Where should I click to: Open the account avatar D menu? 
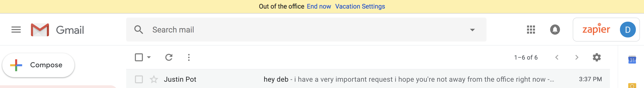coord(627,30)
